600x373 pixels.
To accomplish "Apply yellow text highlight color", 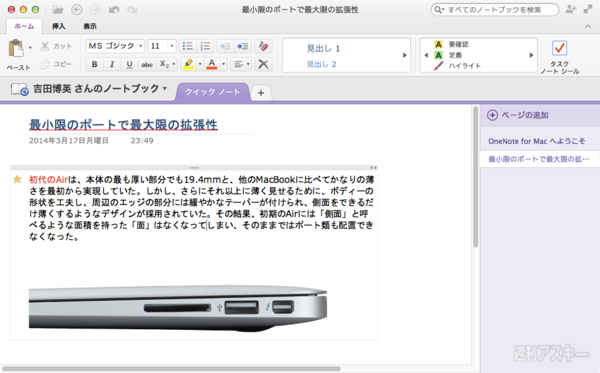I will point(188,64).
